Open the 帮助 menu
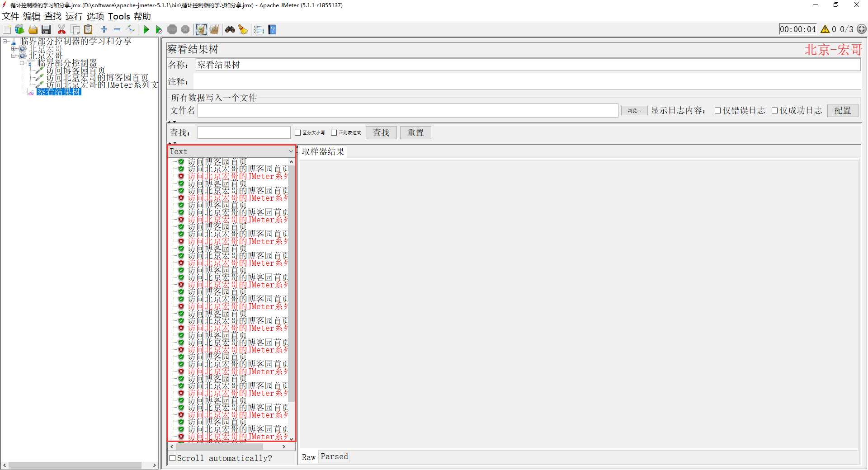 coord(142,16)
